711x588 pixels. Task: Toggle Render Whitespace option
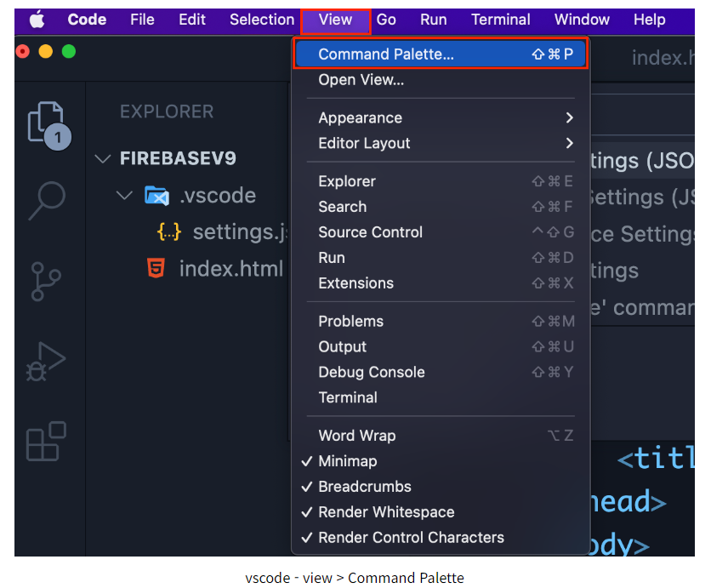point(441,511)
